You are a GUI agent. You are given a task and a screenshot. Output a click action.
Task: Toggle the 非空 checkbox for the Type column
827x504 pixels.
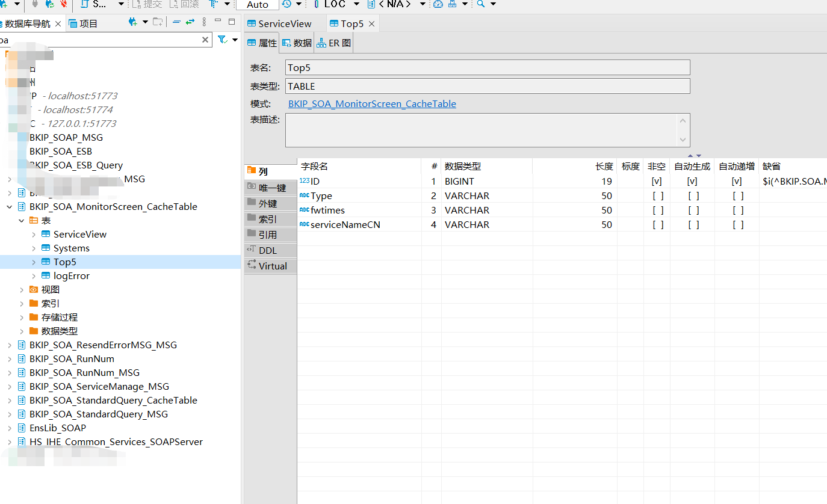pos(657,195)
